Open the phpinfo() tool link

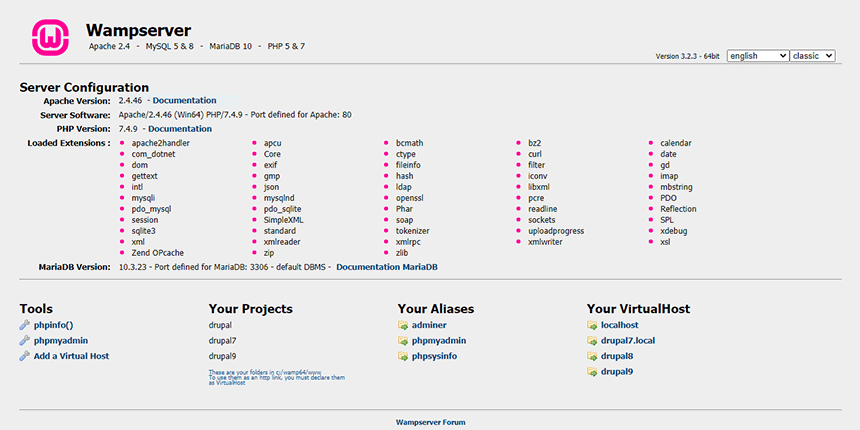click(x=53, y=325)
